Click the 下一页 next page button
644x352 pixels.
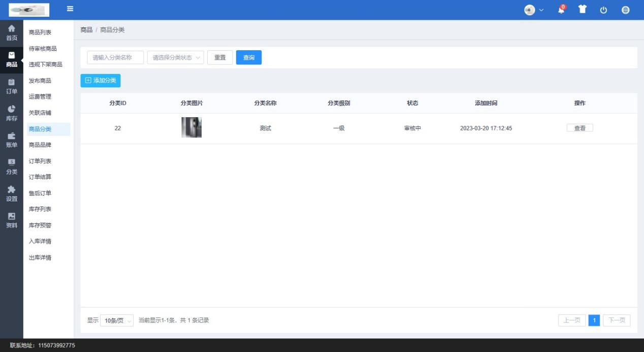click(x=617, y=321)
